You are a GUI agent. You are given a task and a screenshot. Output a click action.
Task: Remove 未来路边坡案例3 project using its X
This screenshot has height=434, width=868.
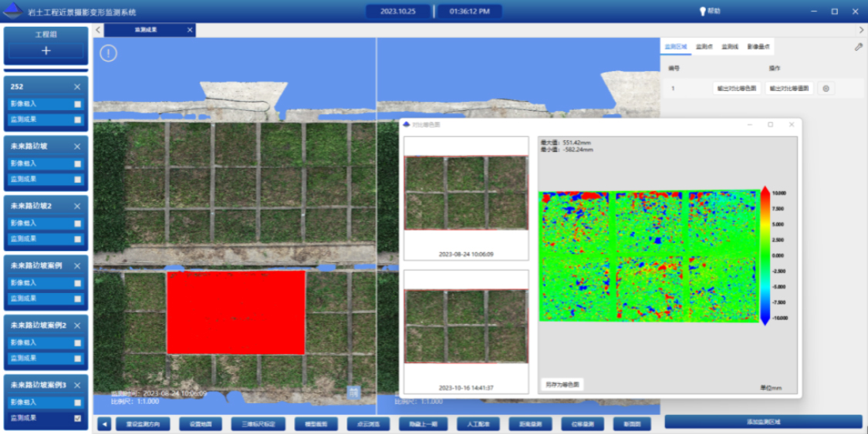pos(77,385)
